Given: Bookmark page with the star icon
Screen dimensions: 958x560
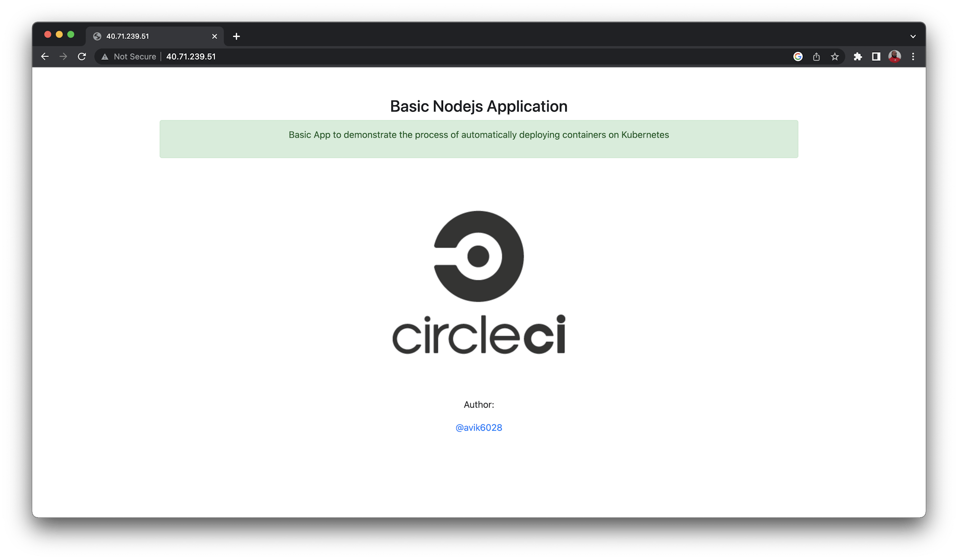Looking at the screenshot, I should (x=835, y=57).
